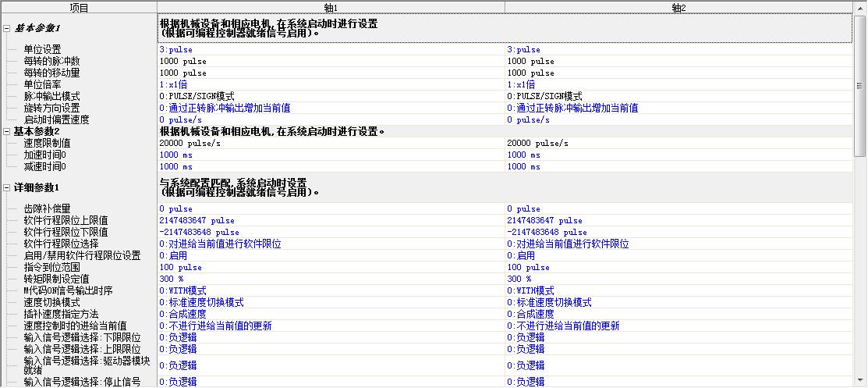The height and width of the screenshot is (388, 868).
Task: Click the vertical scrollbar up arrow
Action: (x=860, y=7)
